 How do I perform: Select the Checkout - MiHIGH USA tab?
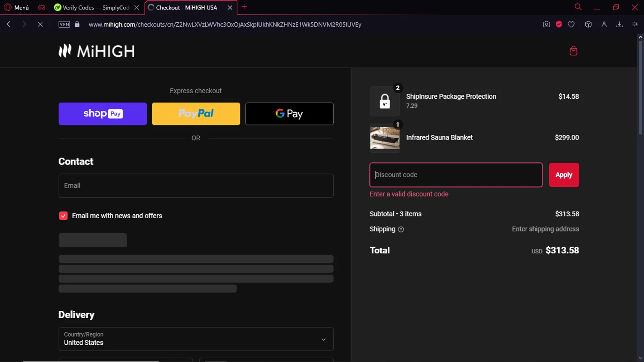click(x=186, y=7)
